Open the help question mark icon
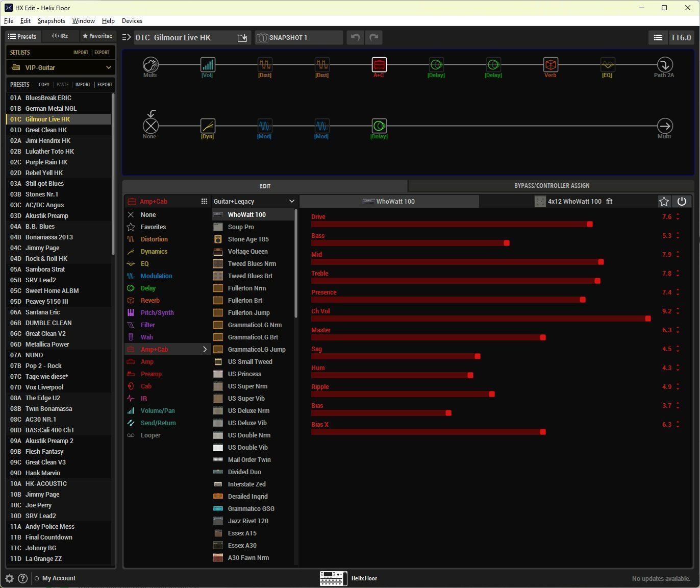Image resolution: width=700 pixels, height=588 pixels. point(22,578)
